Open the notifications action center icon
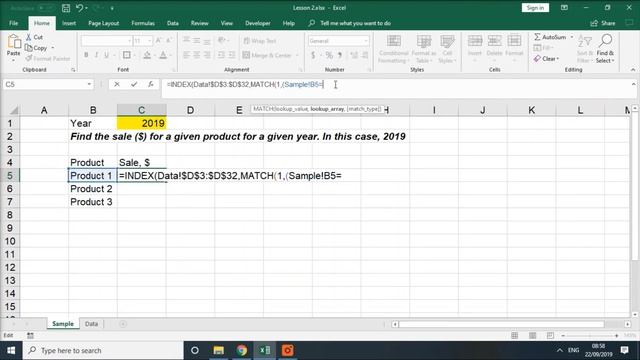Viewport: 640px width, 360px height. tap(624, 350)
